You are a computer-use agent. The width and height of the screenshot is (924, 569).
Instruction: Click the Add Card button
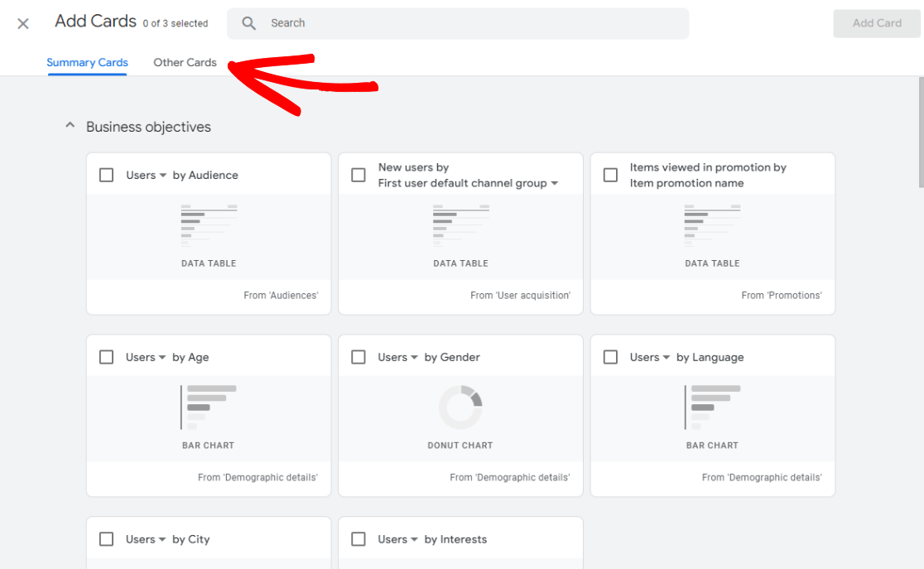tap(876, 23)
